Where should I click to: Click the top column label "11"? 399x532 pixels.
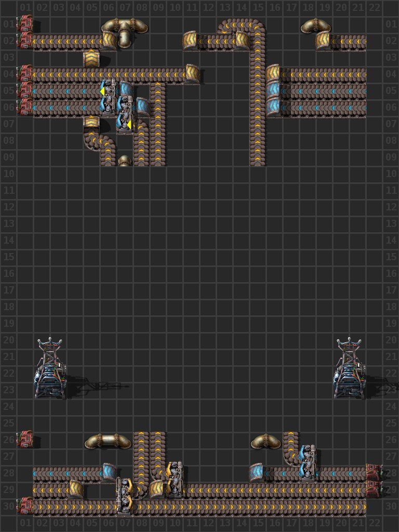[x=192, y=7]
